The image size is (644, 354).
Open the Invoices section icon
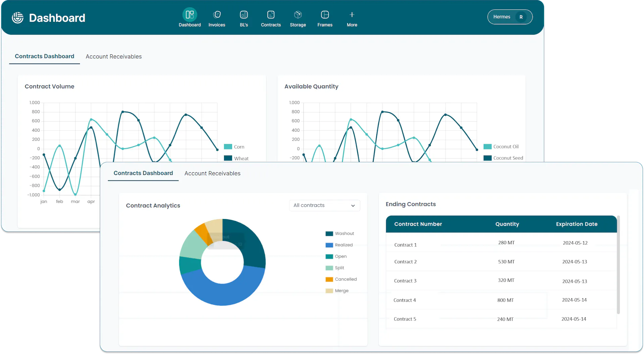click(217, 15)
